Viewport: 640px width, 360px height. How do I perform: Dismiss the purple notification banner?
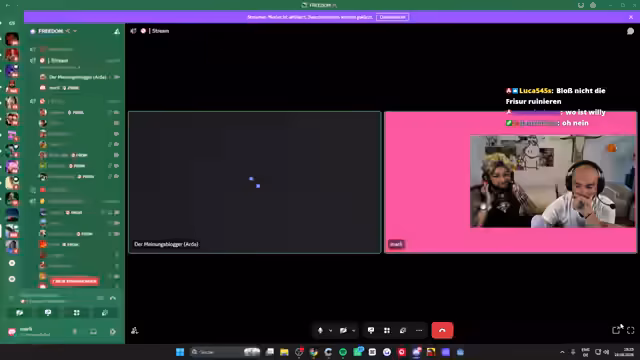[631, 17]
